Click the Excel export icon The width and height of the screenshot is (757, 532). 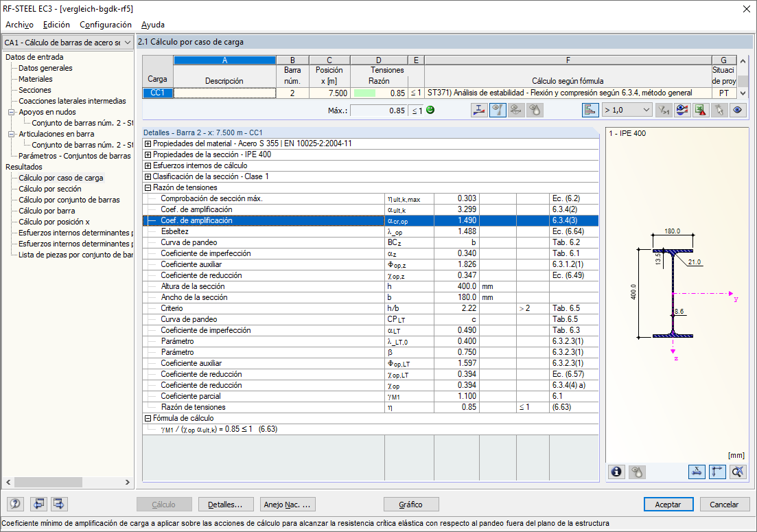(x=701, y=111)
